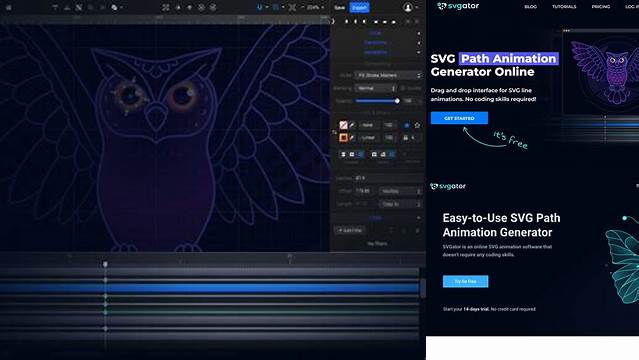Select the round linecap icon
639x360 pixels.
[352, 154]
